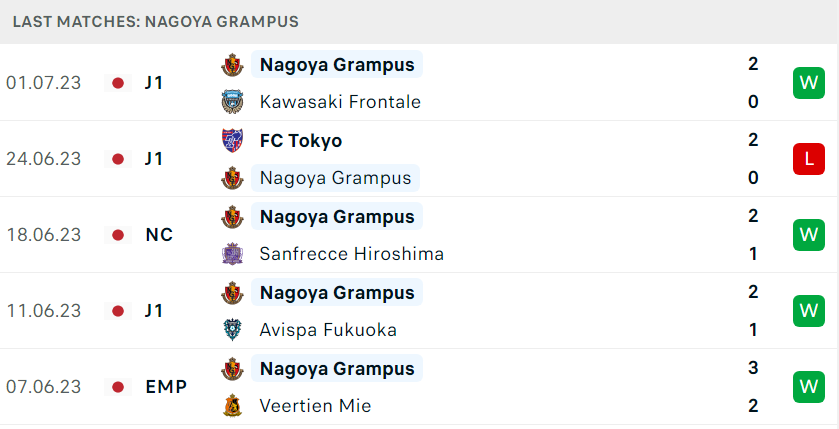Click Veertien Mie orange crest icon

point(232,405)
